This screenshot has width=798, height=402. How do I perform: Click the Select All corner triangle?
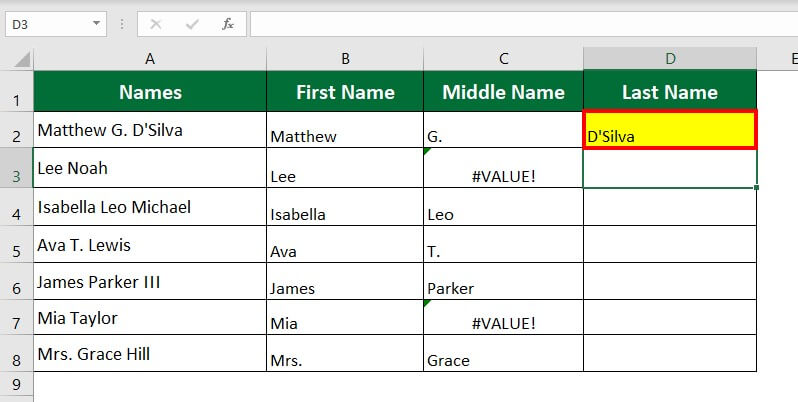(23, 60)
